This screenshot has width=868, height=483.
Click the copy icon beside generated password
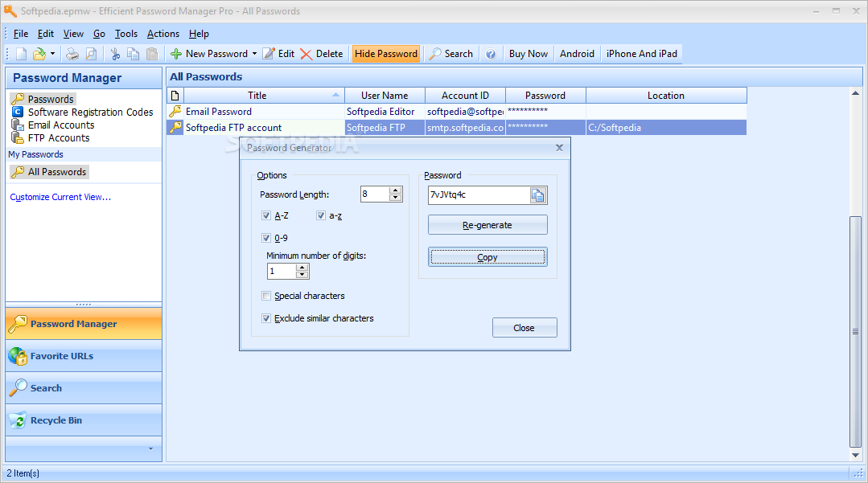537,194
